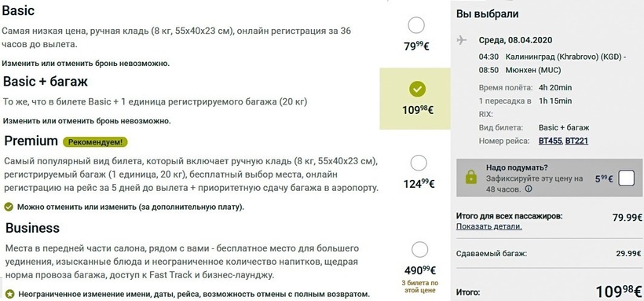
Task: Click the selected Basic + багаж checkmark
Action: pyautogui.click(x=418, y=89)
